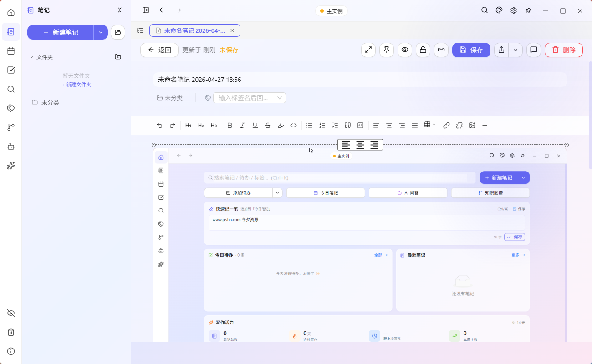Screen dimensions: 592x364
Task: Toggle the preview eye icon
Action: tap(404, 50)
